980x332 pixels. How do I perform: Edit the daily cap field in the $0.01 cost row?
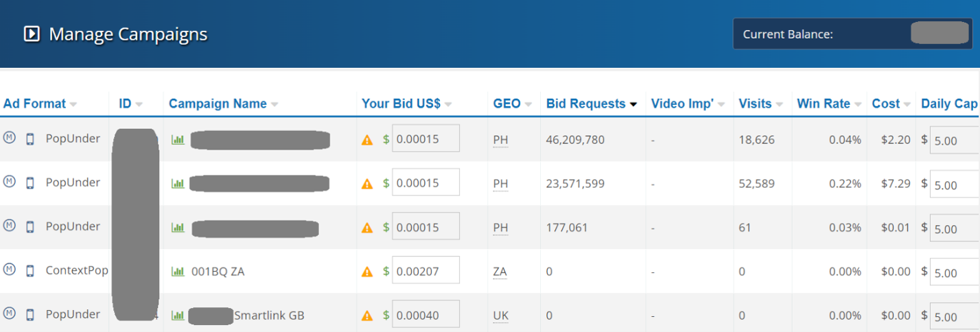955,228
